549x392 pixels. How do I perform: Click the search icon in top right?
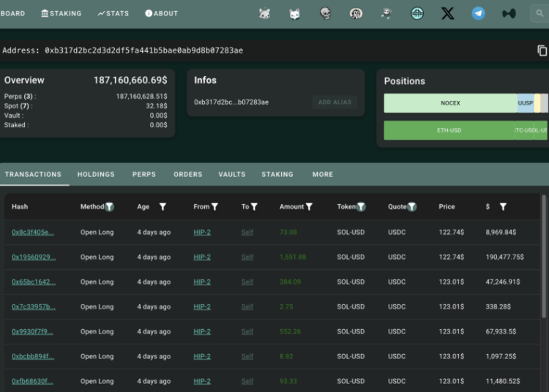(x=540, y=13)
